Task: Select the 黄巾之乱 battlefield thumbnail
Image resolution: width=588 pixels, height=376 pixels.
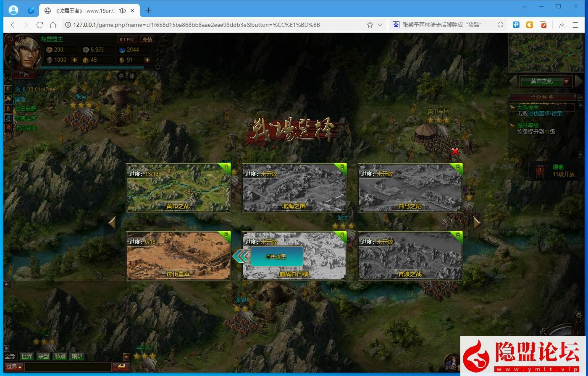Action: (x=178, y=188)
